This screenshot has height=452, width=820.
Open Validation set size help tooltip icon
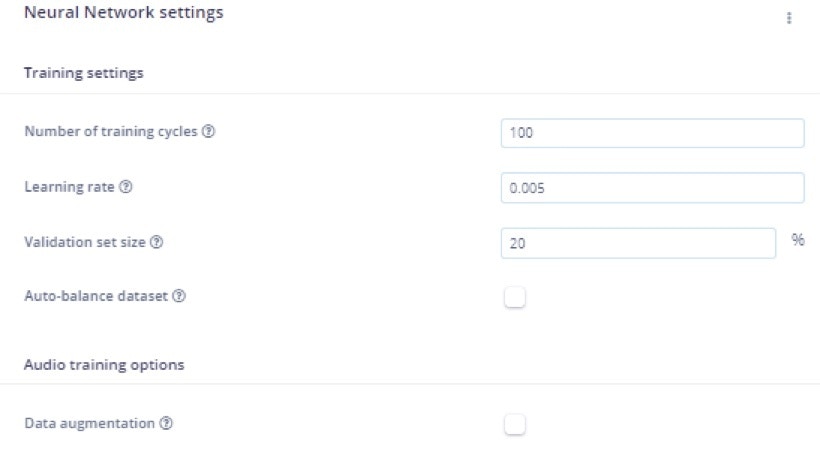click(x=157, y=242)
